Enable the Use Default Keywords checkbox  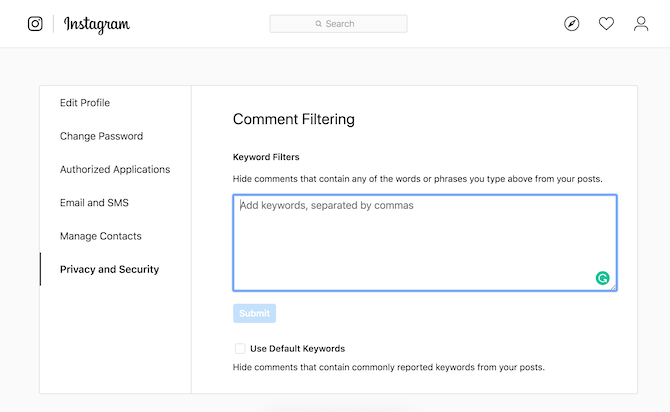(240, 349)
